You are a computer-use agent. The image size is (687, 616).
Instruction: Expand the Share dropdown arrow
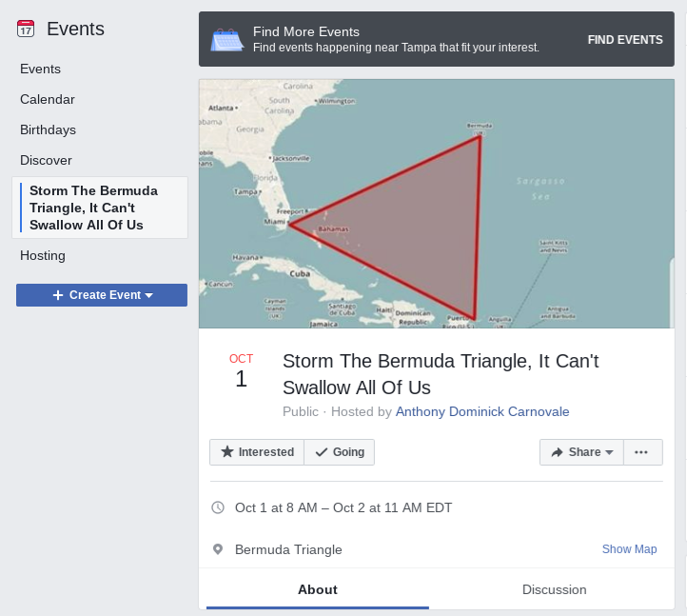tap(609, 452)
